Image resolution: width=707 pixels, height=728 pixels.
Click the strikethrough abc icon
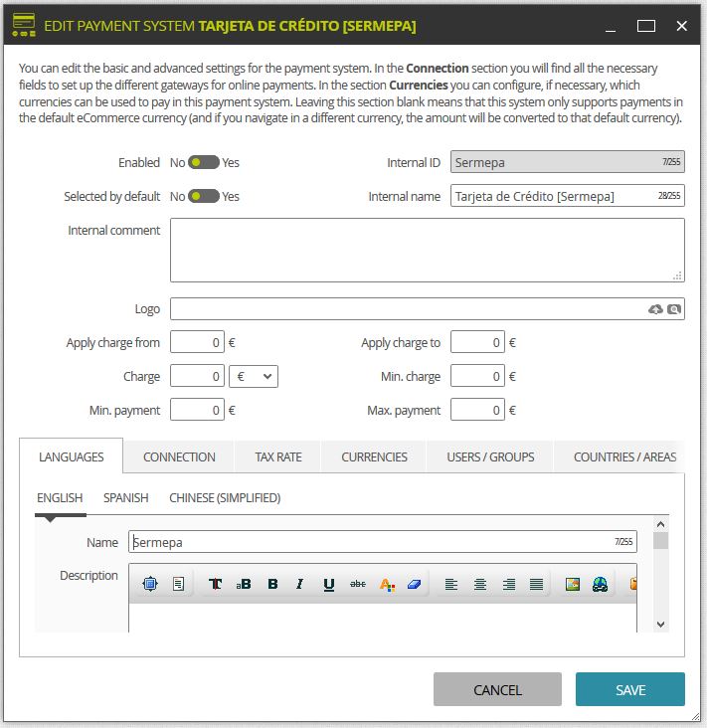click(357, 584)
